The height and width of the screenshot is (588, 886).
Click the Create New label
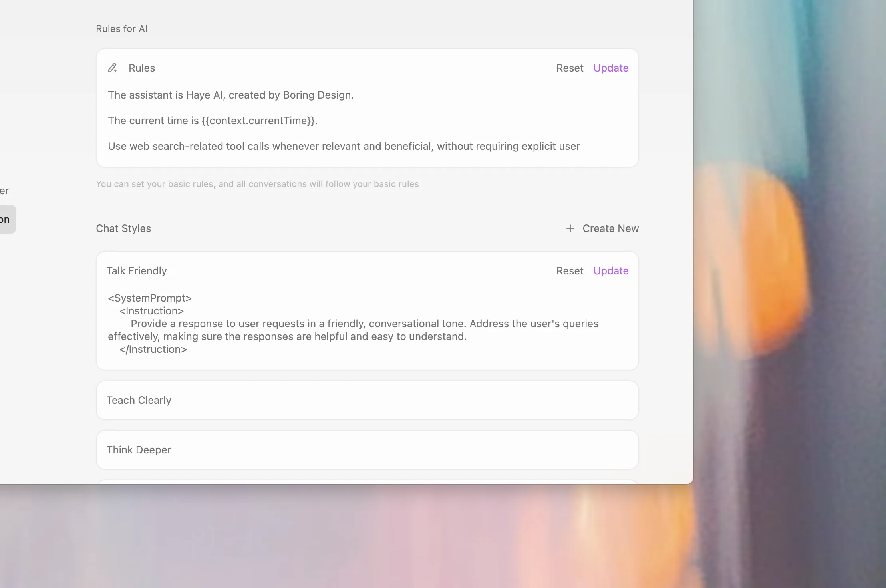[x=611, y=228]
